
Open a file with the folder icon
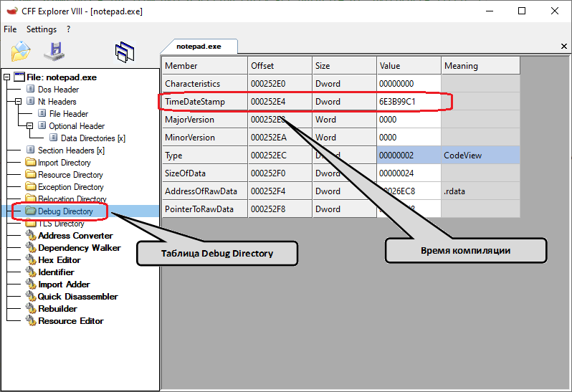coord(21,52)
